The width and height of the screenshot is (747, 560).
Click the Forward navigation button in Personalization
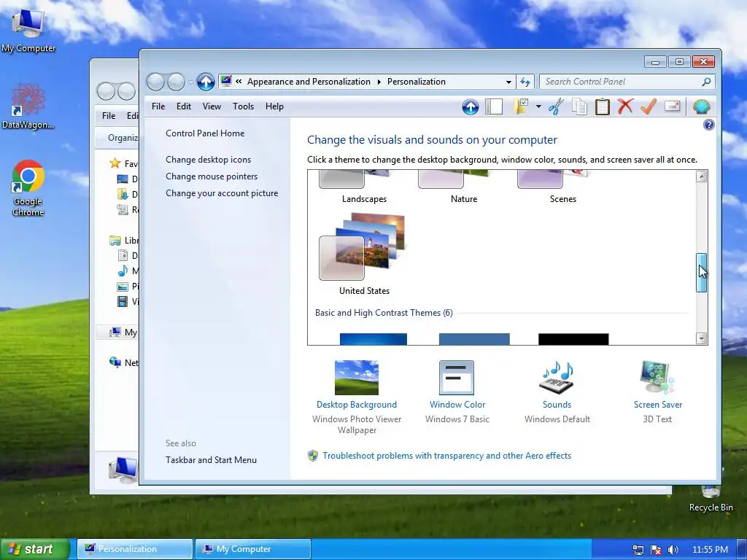pyautogui.click(x=177, y=82)
